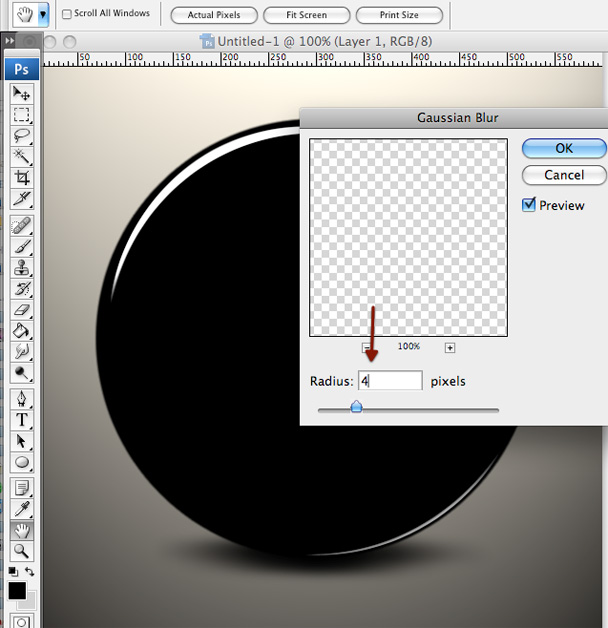This screenshot has height=628, width=608.
Task: Select the Brush tool
Action: (x=21, y=246)
